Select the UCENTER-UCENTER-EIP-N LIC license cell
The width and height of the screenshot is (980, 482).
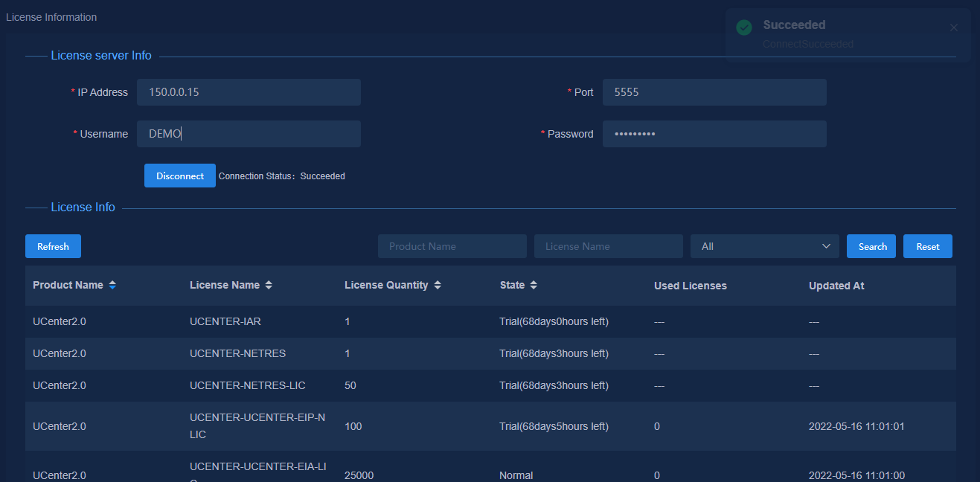257,425
